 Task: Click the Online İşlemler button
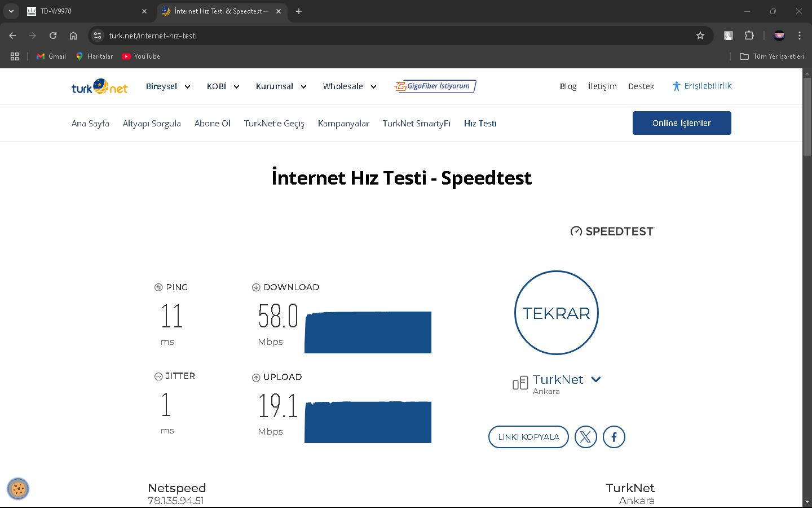682,123
